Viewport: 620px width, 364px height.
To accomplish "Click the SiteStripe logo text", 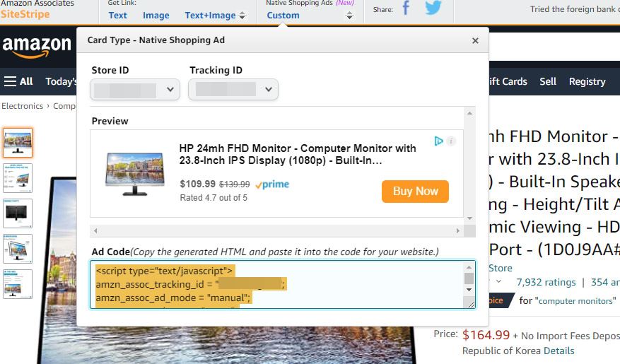I will [25, 14].
